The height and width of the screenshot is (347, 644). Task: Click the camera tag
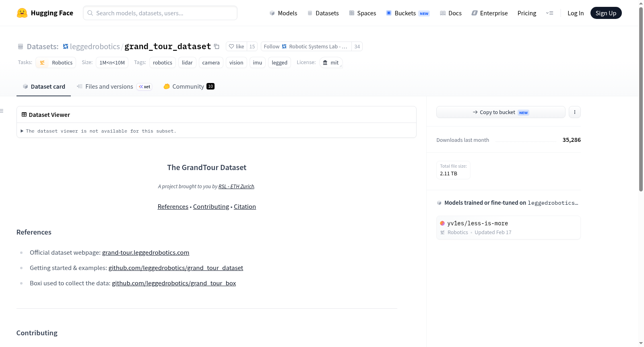(x=211, y=62)
